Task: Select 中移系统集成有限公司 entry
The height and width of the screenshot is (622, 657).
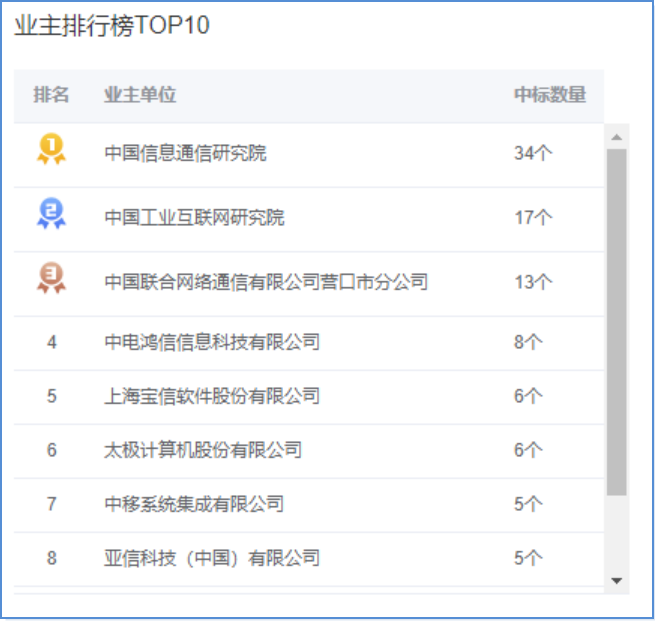Action: [x=194, y=505]
